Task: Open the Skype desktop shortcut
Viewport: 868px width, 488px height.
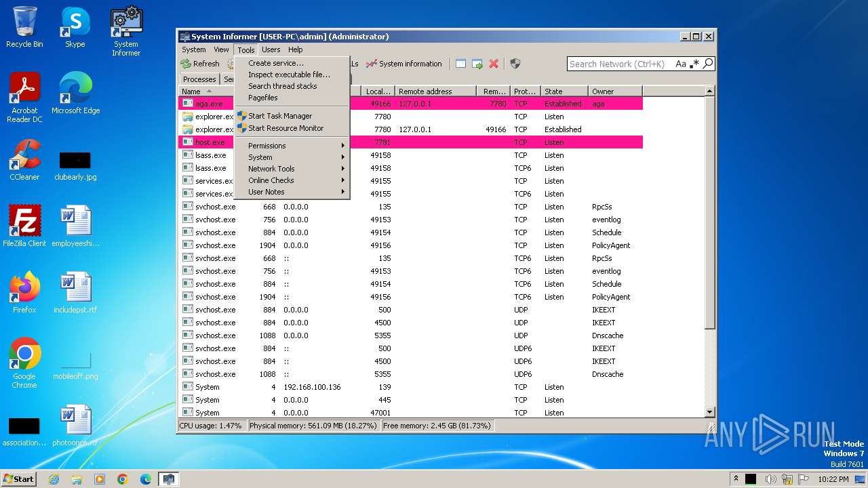Action: 75,27
